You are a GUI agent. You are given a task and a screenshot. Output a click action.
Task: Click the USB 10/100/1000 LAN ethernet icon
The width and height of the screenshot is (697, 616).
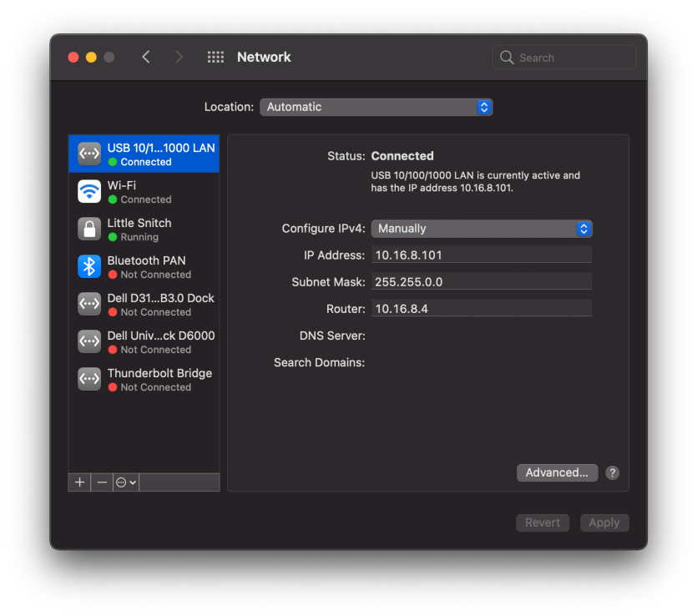89,154
